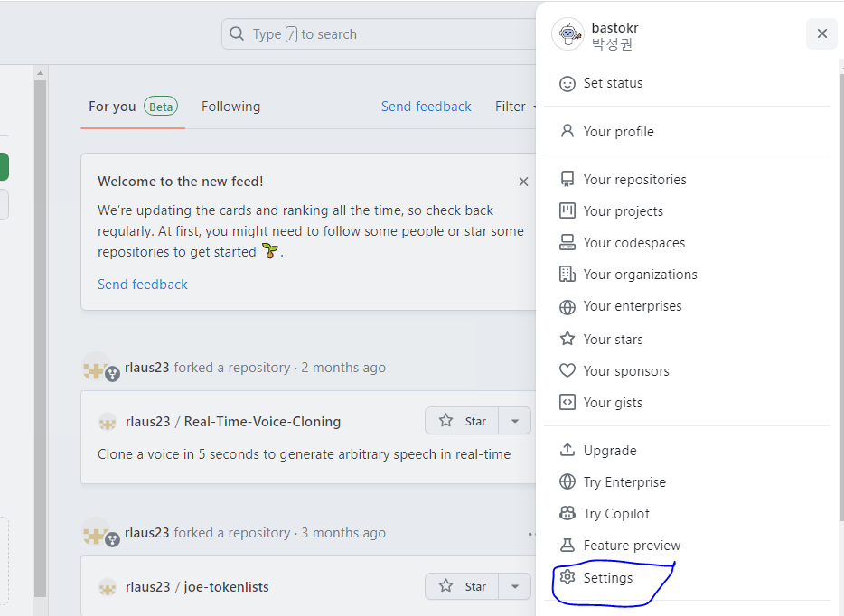Star the Real-Time-Voice-Cloning repository
Image resolution: width=844 pixels, height=616 pixels.
[x=462, y=421]
